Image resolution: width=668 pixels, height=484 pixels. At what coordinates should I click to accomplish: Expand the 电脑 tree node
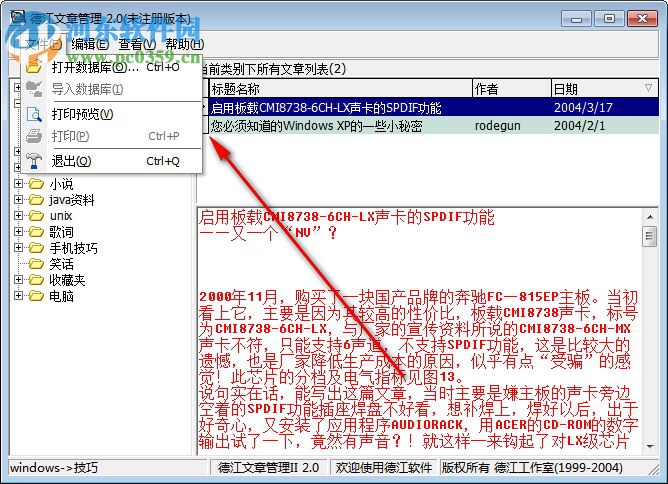pos(18,295)
